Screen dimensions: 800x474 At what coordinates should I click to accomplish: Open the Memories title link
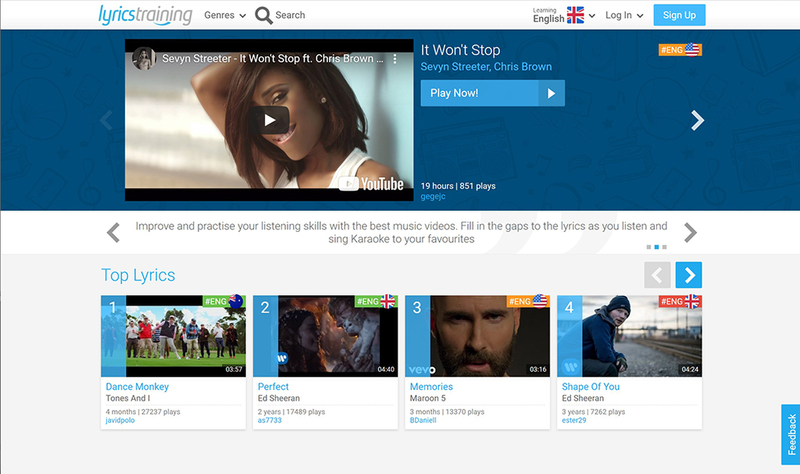click(x=431, y=387)
